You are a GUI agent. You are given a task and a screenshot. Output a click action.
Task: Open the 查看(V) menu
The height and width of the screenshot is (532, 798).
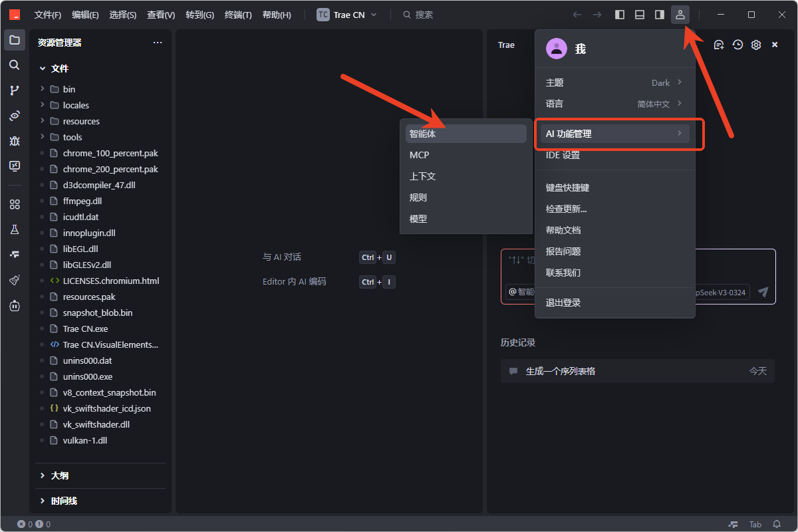tap(161, 15)
